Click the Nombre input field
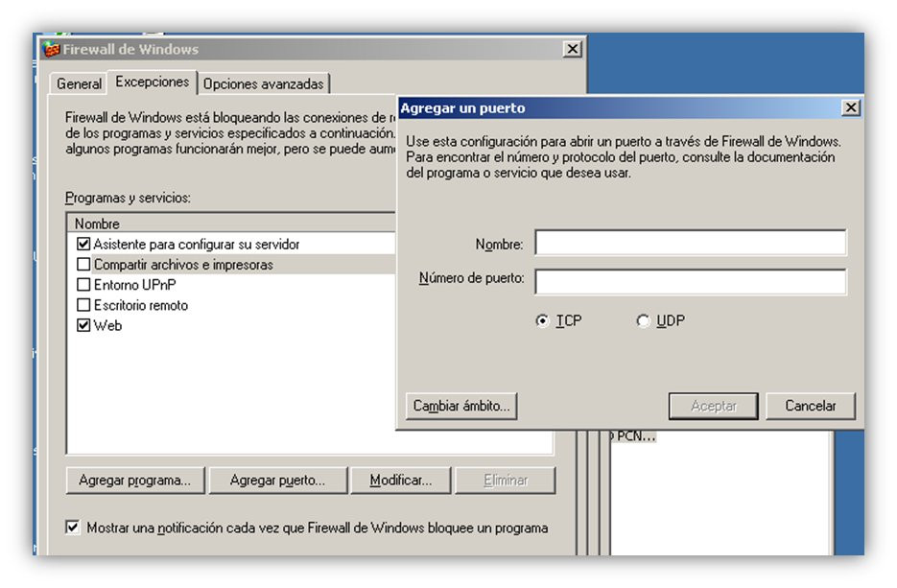This screenshot has width=897, height=588. click(x=691, y=243)
